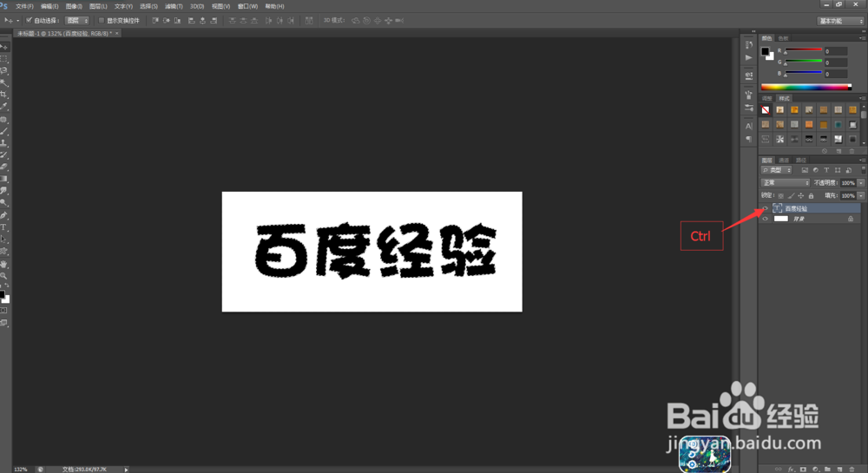Click the align right edges icon

(214, 21)
